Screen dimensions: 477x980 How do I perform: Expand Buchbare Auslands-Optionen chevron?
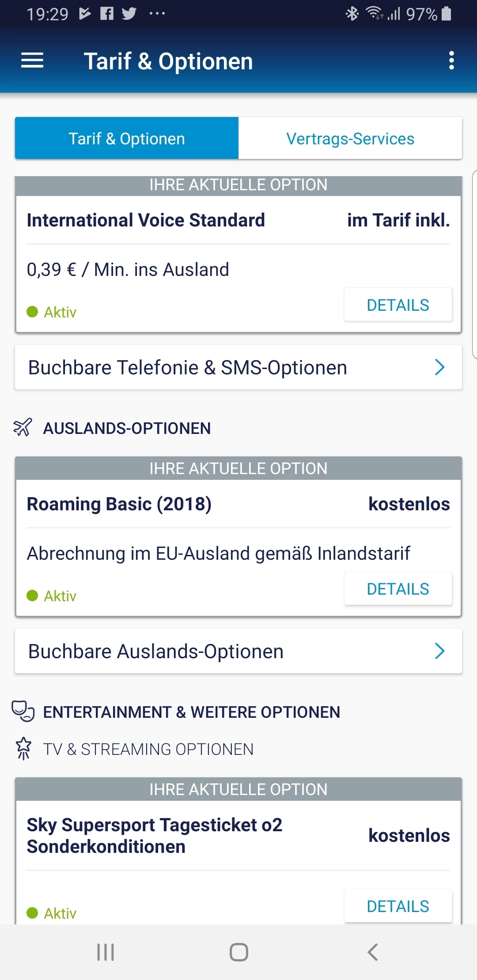coord(439,651)
